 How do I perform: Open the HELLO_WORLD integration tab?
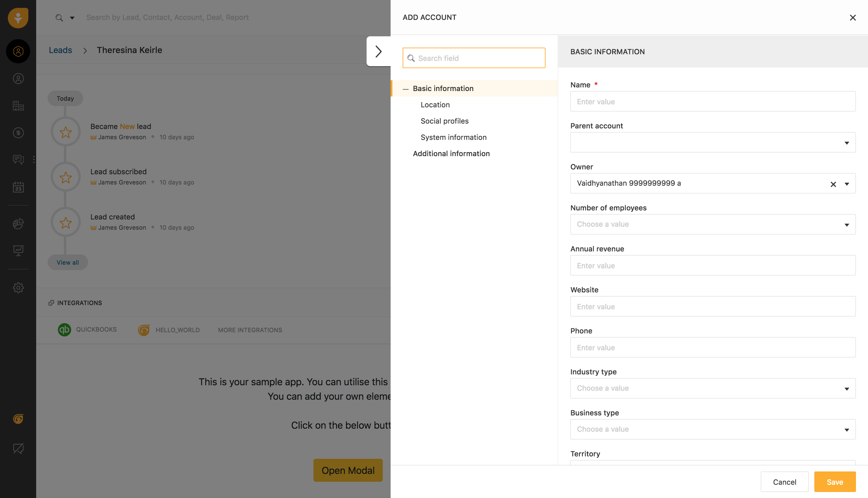point(169,330)
